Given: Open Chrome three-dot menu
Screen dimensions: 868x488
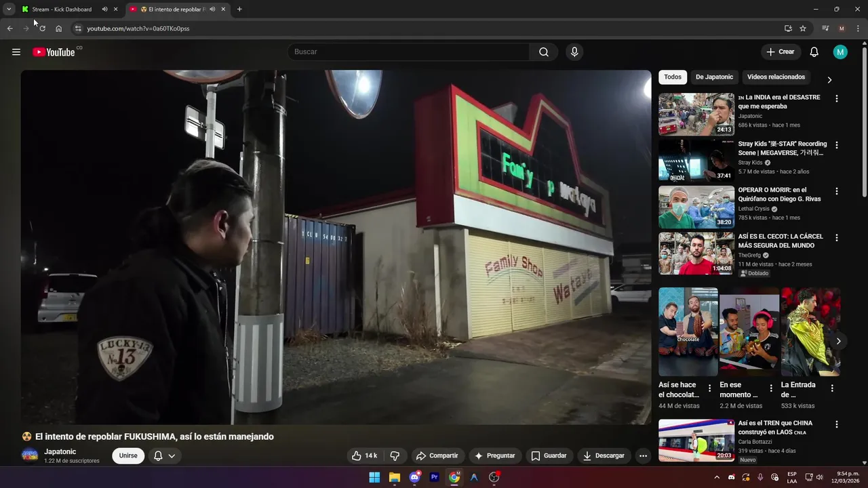Looking at the screenshot, I should click(x=858, y=28).
